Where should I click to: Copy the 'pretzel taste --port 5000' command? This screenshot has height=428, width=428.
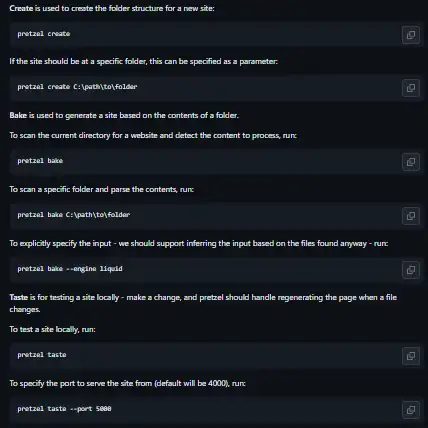pyautogui.click(x=411, y=410)
